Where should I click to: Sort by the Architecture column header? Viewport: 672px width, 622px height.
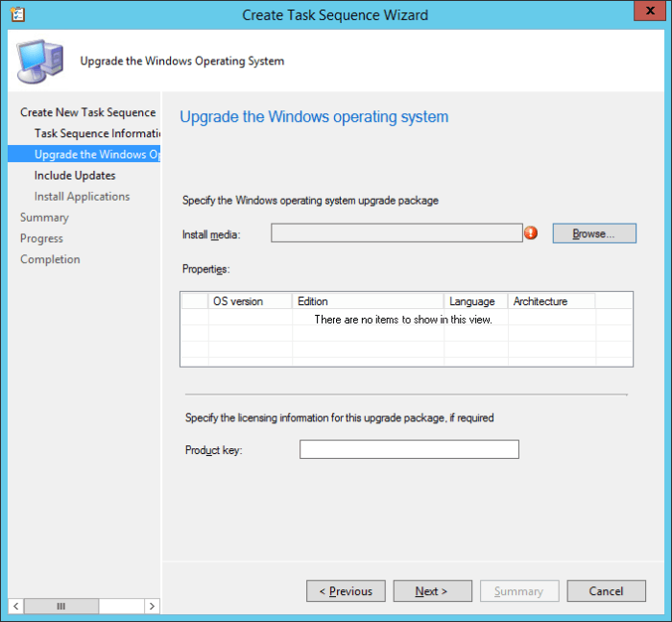[552, 301]
